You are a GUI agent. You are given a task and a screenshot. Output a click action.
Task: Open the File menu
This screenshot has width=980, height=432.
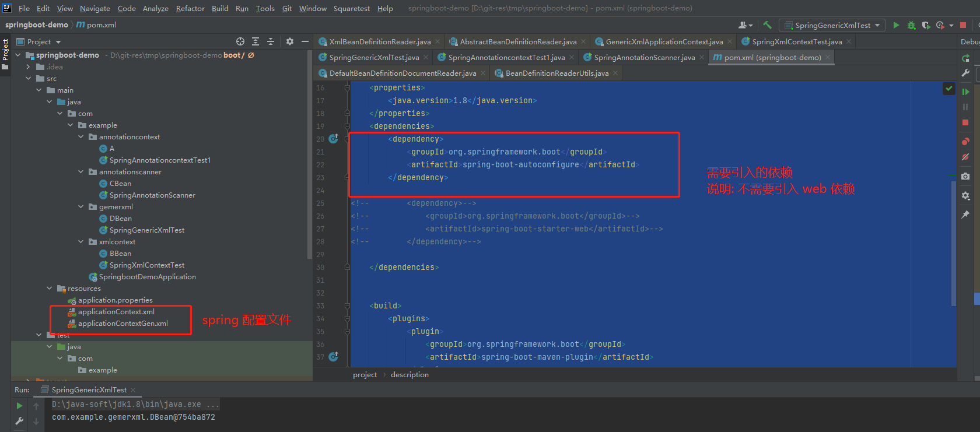point(24,8)
